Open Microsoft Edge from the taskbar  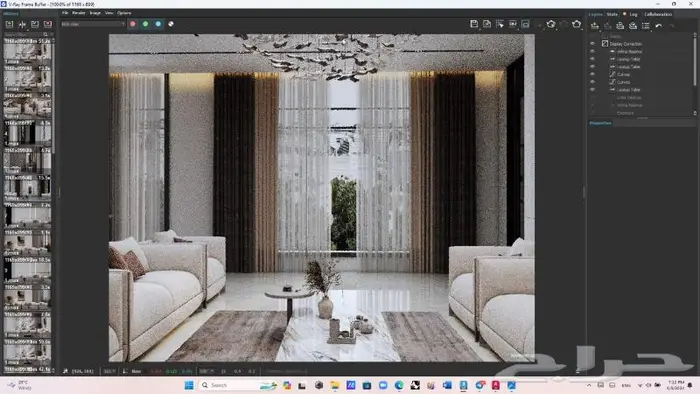coord(399,385)
